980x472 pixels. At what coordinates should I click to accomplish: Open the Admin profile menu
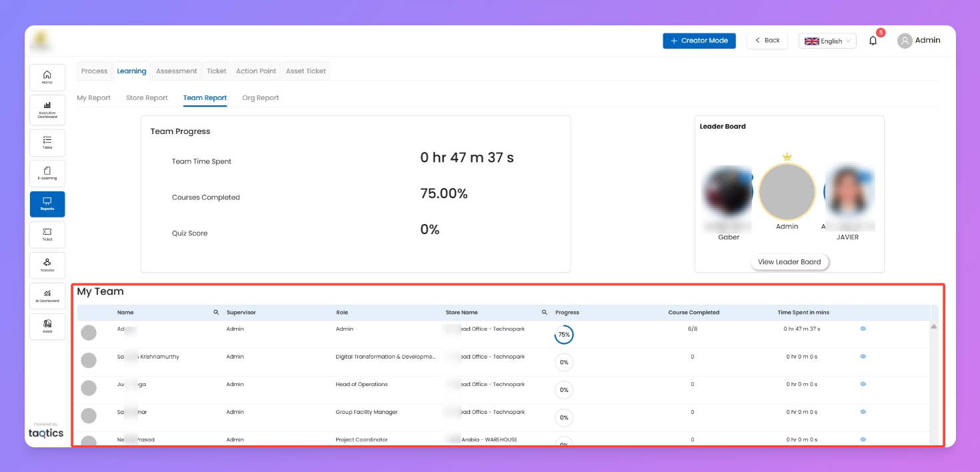coord(919,41)
